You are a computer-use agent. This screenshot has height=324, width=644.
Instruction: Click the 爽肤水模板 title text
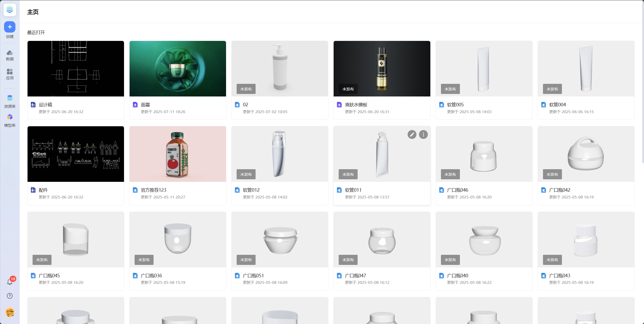(x=356, y=105)
